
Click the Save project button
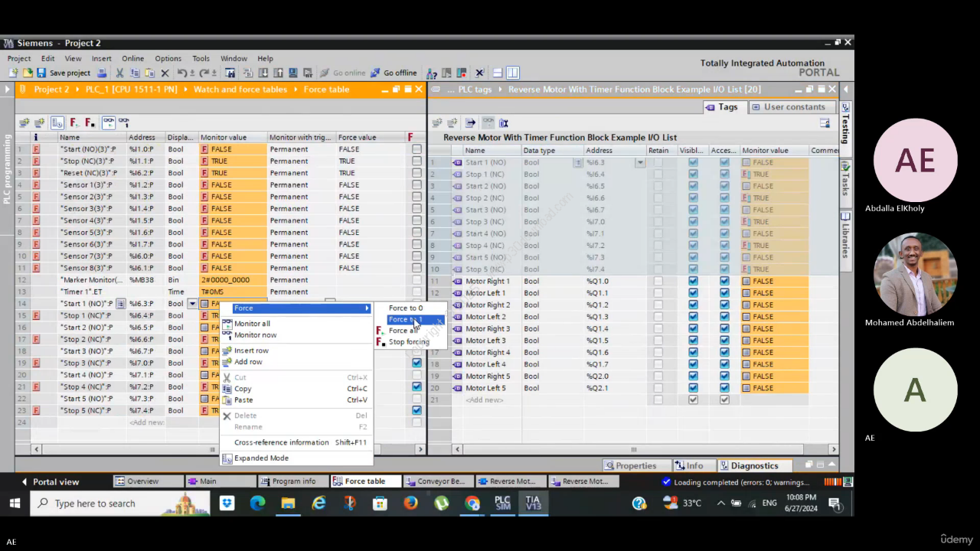coord(64,73)
